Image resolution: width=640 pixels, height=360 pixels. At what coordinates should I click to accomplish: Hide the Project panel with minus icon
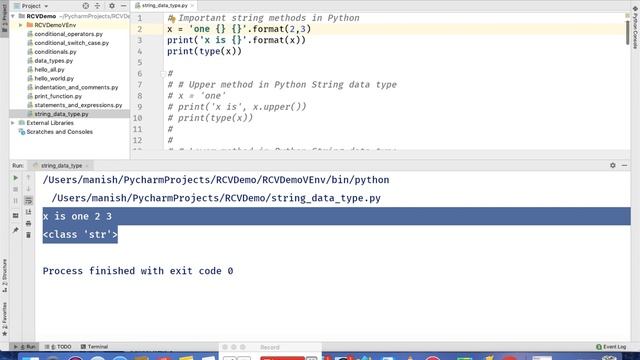click(x=124, y=6)
